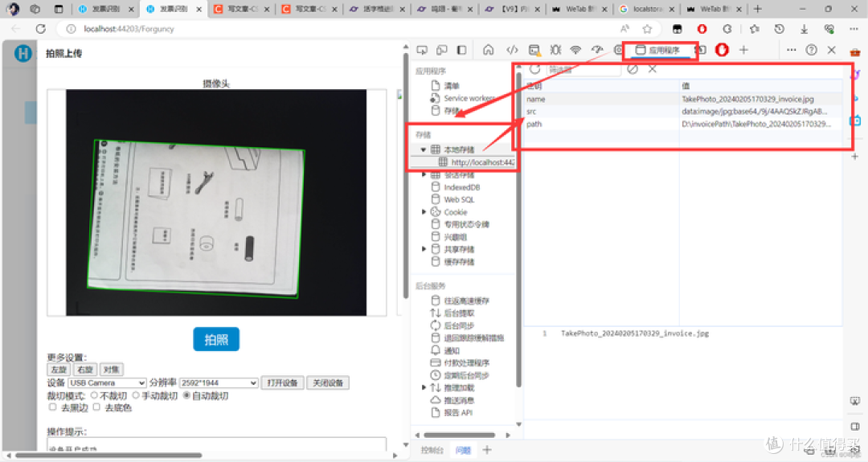Open the USB Camera device dropdown
Screen dimensions: 868x462
(107, 383)
